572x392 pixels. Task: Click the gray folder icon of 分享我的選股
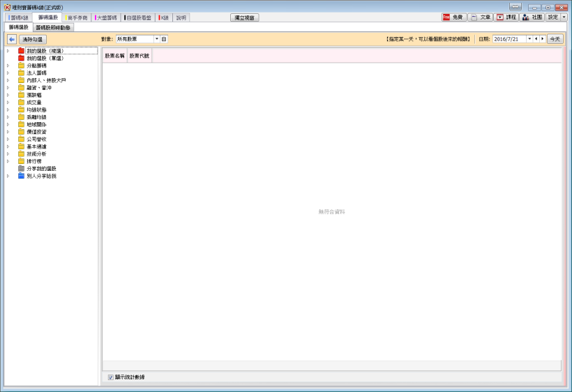pyautogui.click(x=21, y=169)
